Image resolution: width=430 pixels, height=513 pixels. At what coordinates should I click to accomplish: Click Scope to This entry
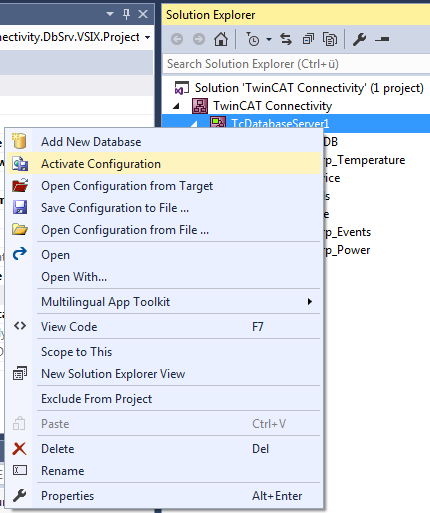[x=163, y=352]
